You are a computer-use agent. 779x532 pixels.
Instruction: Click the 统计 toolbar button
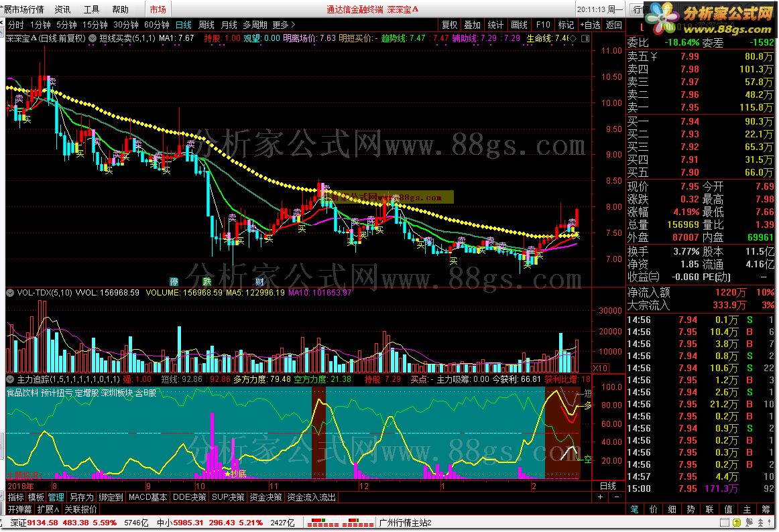pos(495,25)
